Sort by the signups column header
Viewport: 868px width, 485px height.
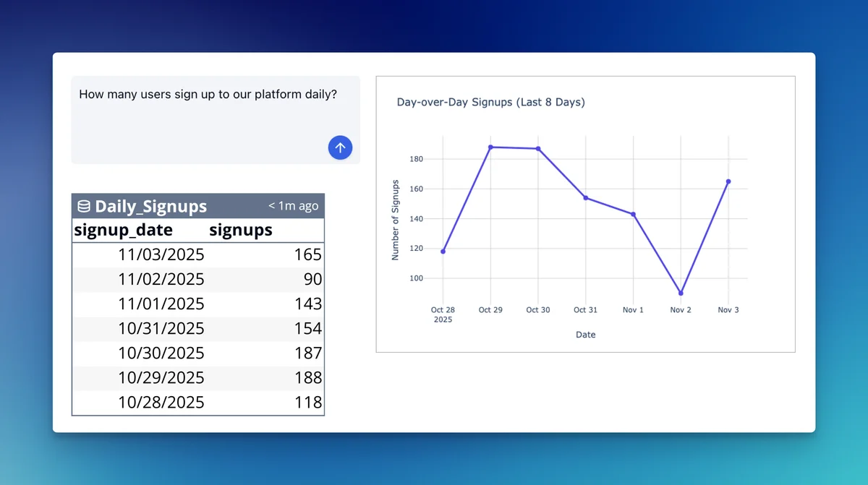click(240, 230)
